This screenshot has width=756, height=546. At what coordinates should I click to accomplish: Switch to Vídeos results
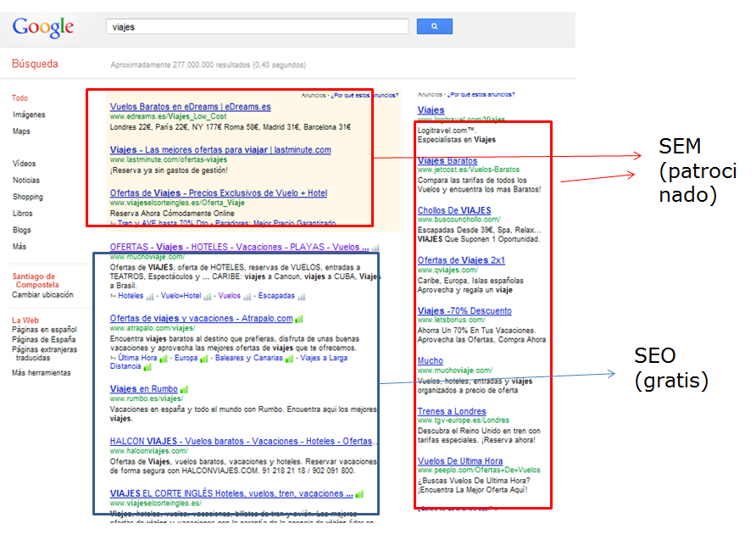click(24, 164)
